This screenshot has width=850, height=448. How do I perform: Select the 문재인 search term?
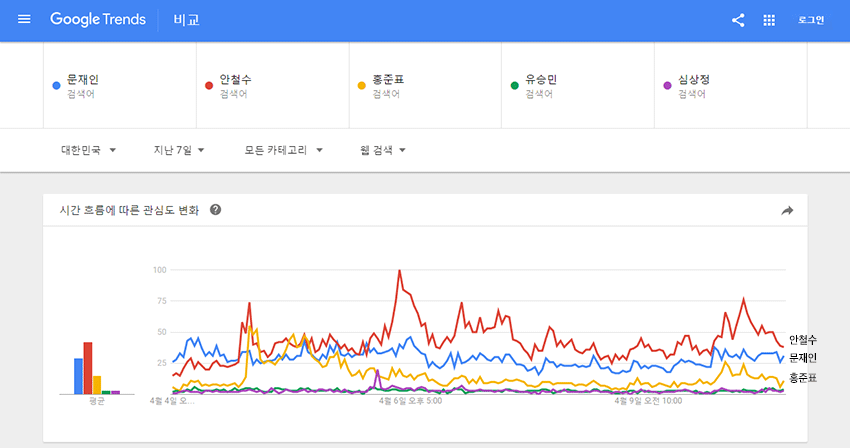[x=82, y=80]
